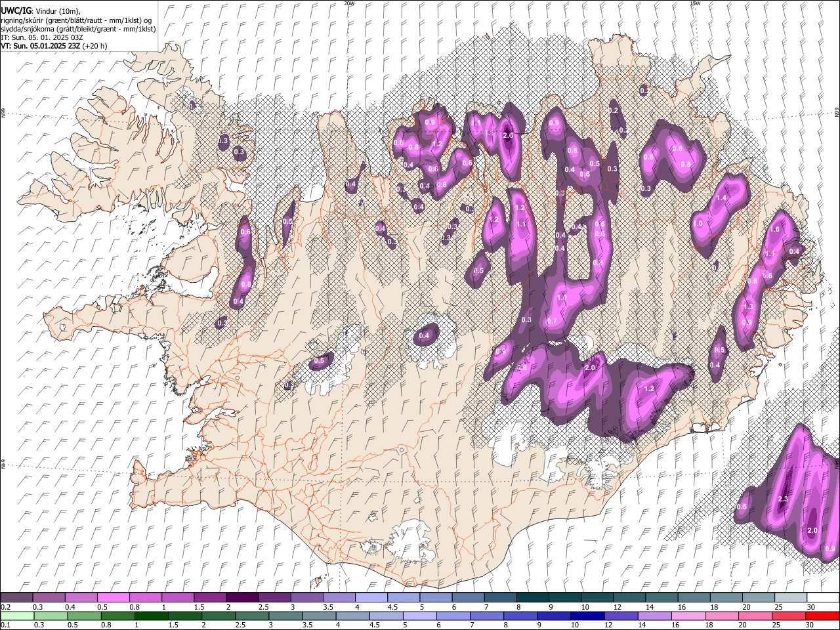Click the upper legend swatch labeled 0.5
Viewport: 840px width, 630px height.
113,597
